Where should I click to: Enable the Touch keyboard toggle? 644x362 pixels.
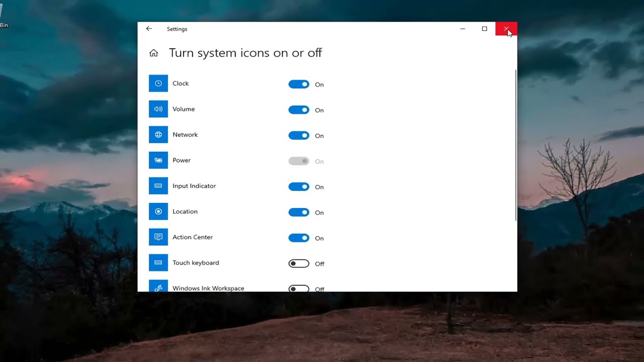pos(299,263)
